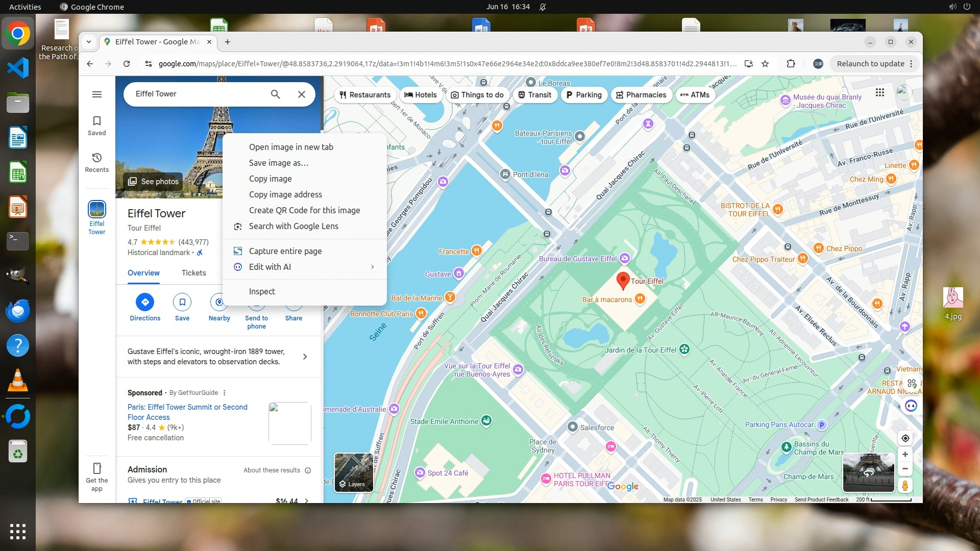Screen dimensions: 980x551
Task: Click the search magnifier icon
Action: click(275, 94)
